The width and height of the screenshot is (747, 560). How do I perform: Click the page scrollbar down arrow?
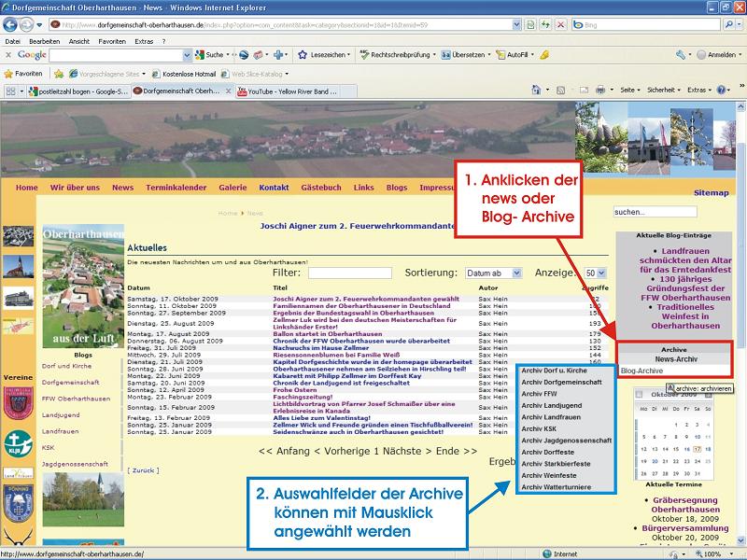(740, 541)
